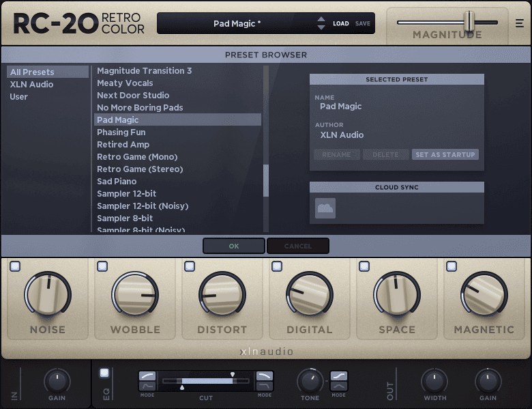Click the Magnetic module knob
Viewport: 532px width, 409px height.
(484, 294)
